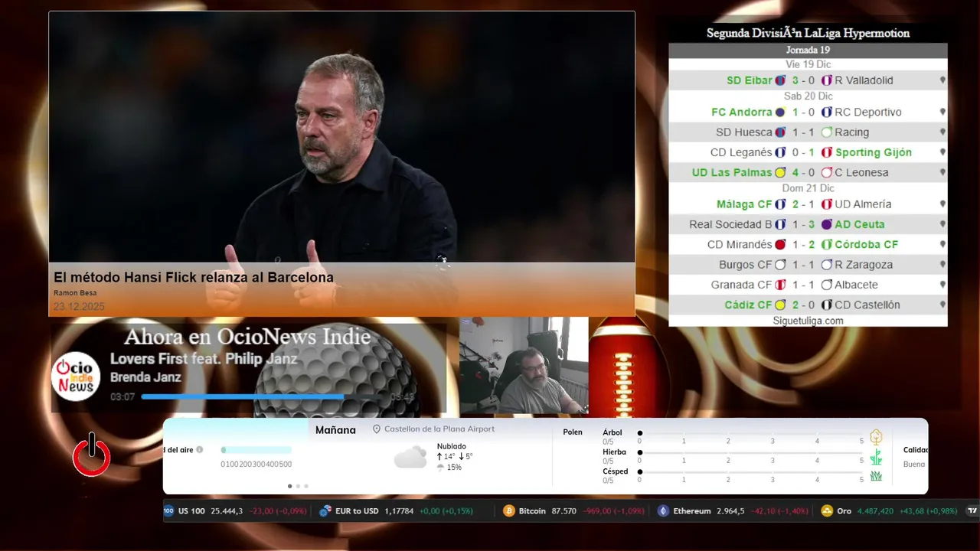Click the Sporting Gijón team name
This screenshot has width=980, height=551.
[x=874, y=152]
